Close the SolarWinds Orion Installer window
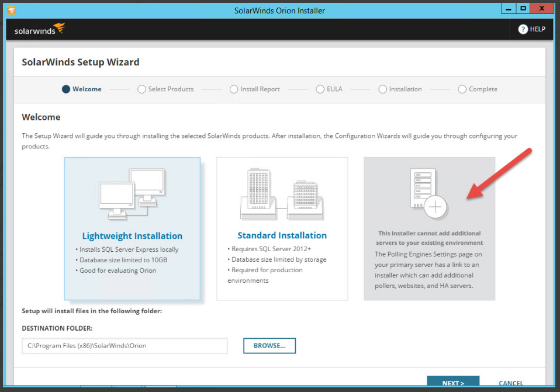 click(x=542, y=9)
